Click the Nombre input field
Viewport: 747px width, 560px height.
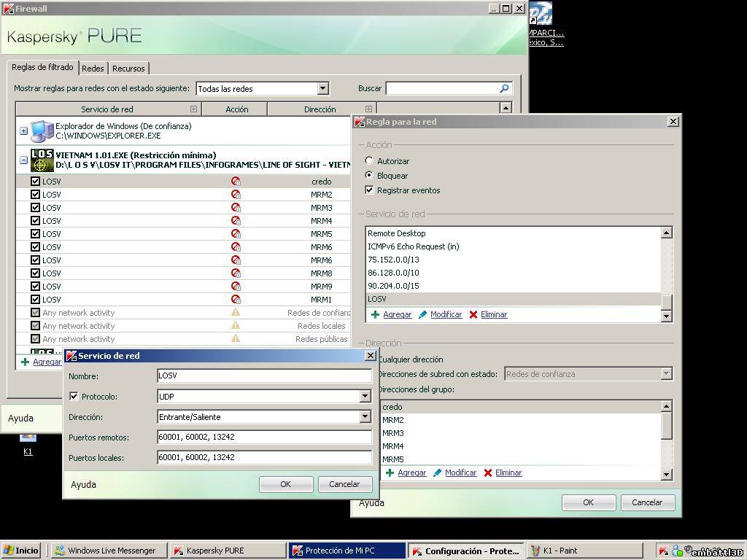click(264, 376)
